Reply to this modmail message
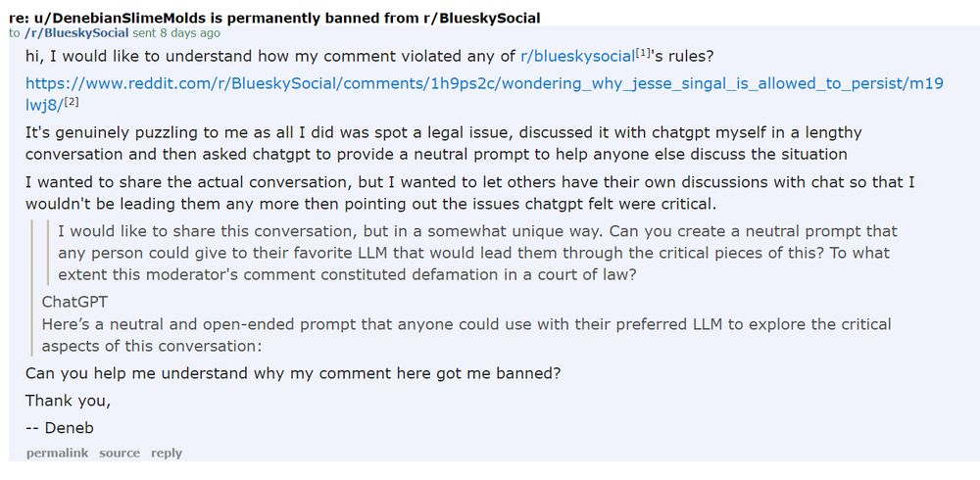 (x=167, y=454)
